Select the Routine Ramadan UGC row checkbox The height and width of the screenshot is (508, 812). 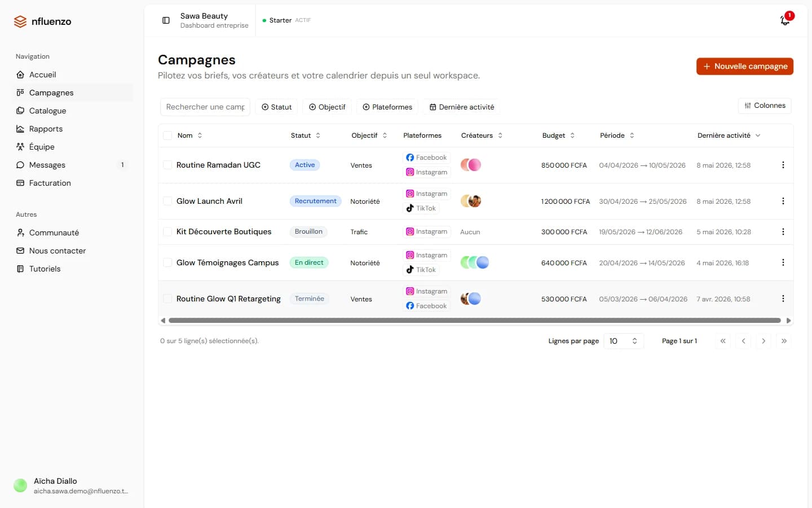167,165
